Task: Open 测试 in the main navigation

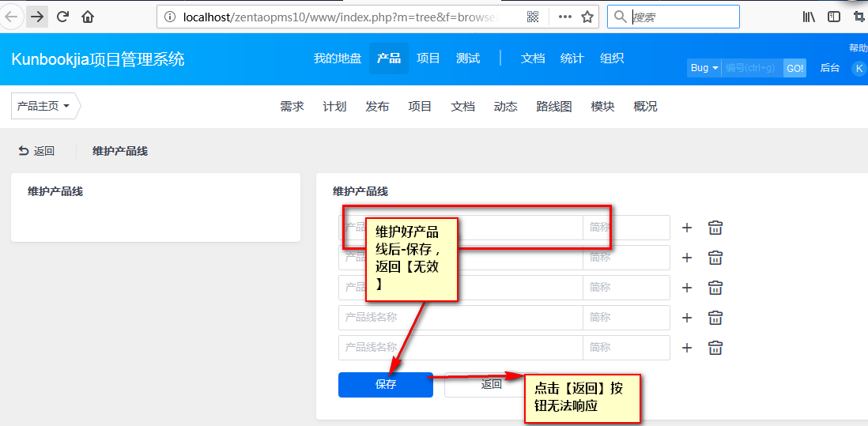Action: click(x=468, y=58)
